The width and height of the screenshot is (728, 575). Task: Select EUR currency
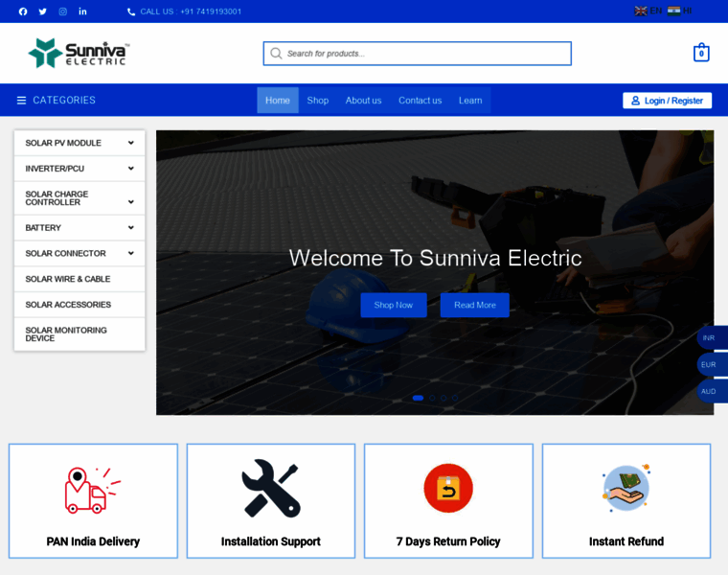point(712,364)
